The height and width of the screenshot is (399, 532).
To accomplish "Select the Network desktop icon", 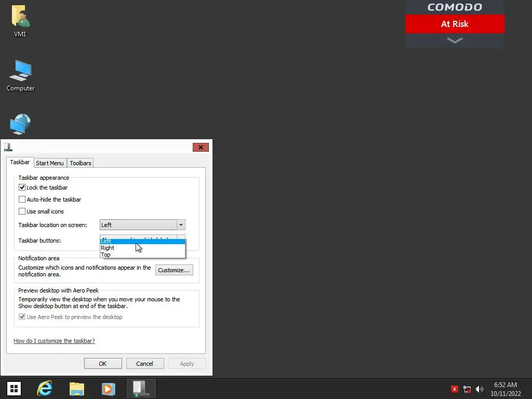I will 20,124.
